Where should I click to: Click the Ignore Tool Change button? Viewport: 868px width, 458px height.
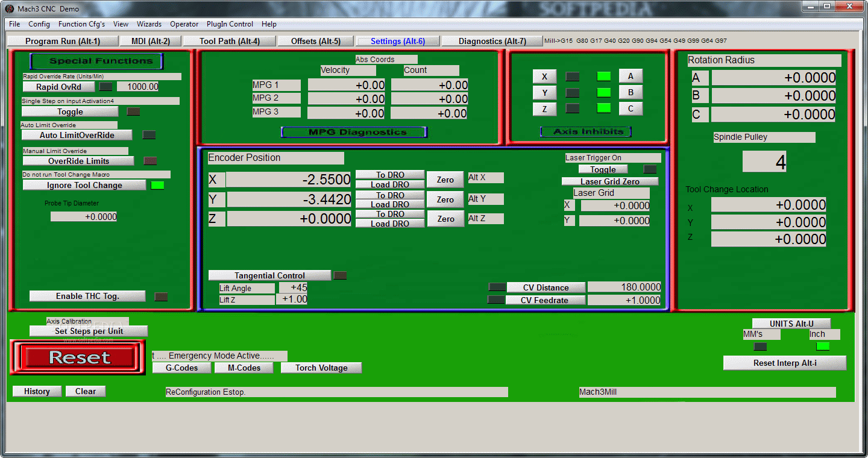click(84, 185)
